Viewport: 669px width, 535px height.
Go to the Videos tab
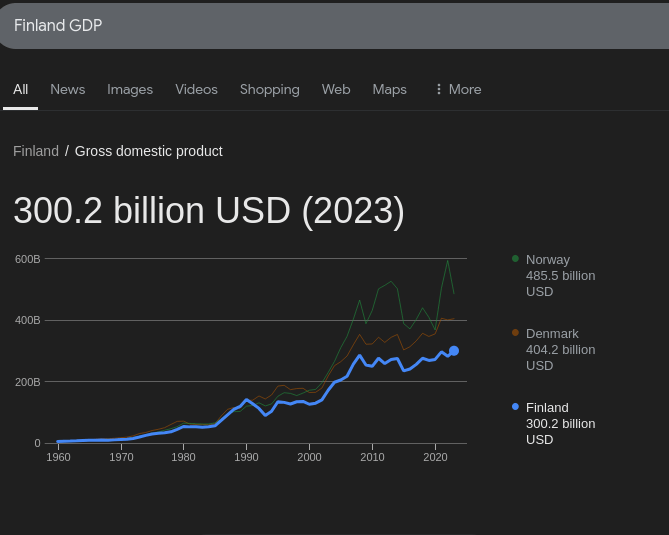point(197,90)
